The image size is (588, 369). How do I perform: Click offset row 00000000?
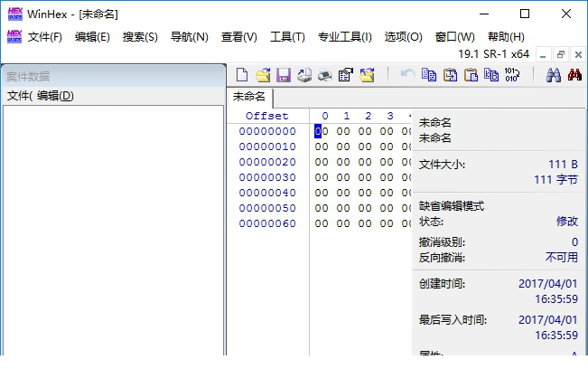pos(267,131)
